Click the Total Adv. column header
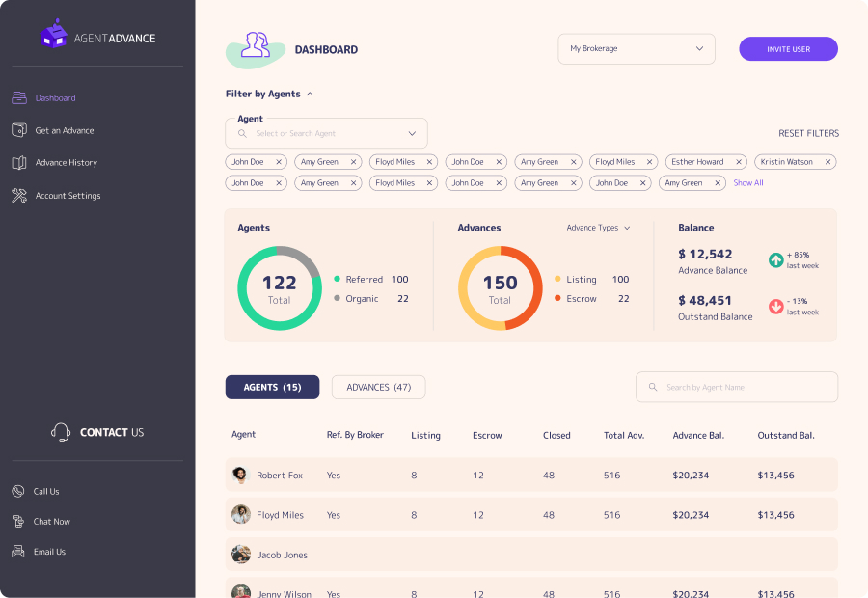 pyautogui.click(x=624, y=436)
